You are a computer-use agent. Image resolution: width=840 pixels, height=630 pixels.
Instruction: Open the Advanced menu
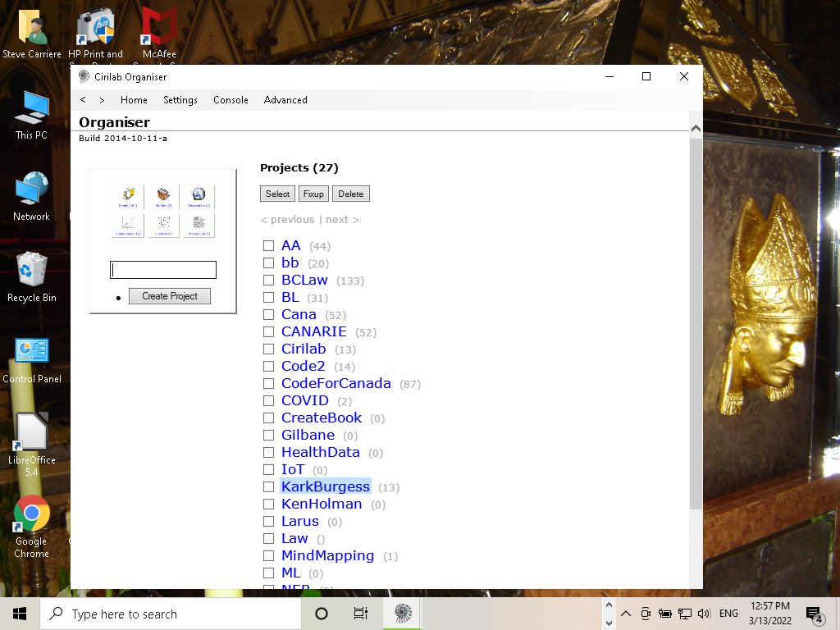tap(285, 99)
